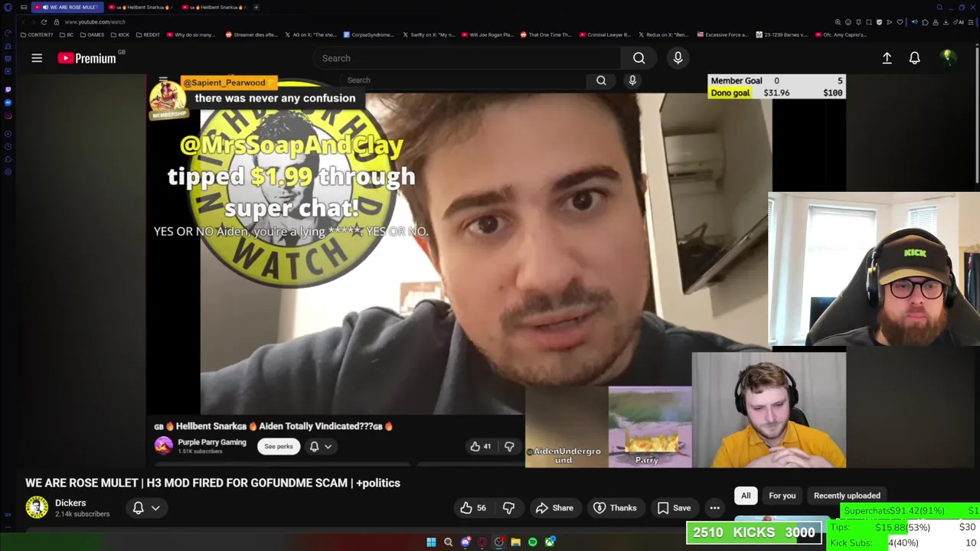The image size is (980, 551).
Task: Select the Recently uploaded filter chip
Action: click(x=847, y=496)
